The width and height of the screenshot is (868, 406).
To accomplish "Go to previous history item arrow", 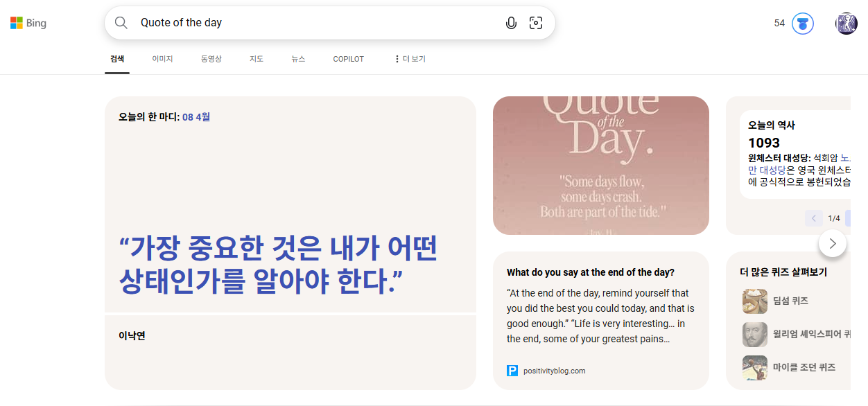I will [814, 218].
